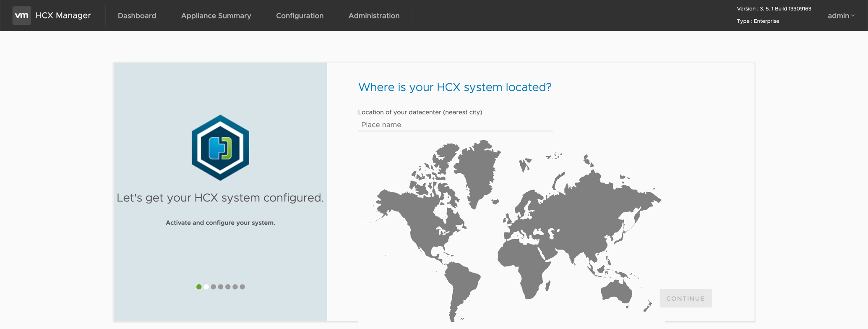
Task: Jump to the last wizard step dot
Action: (242, 287)
